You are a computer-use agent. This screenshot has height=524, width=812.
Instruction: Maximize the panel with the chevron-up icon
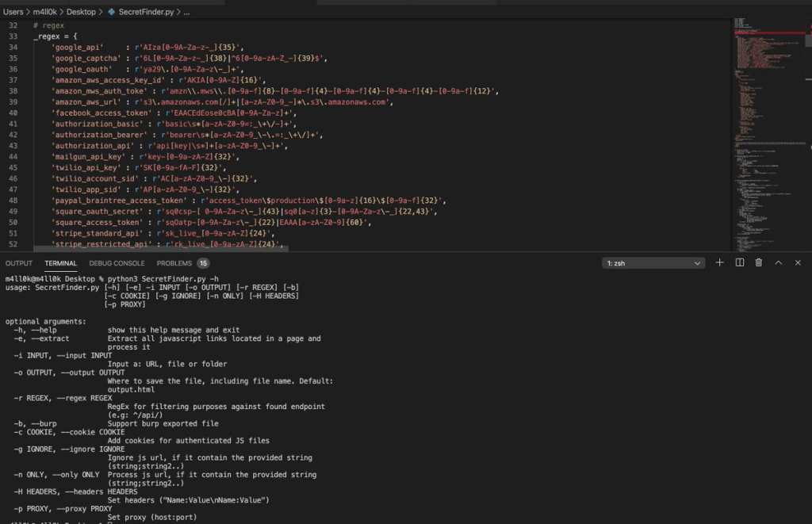pyautogui.click(x=779, y=262)
